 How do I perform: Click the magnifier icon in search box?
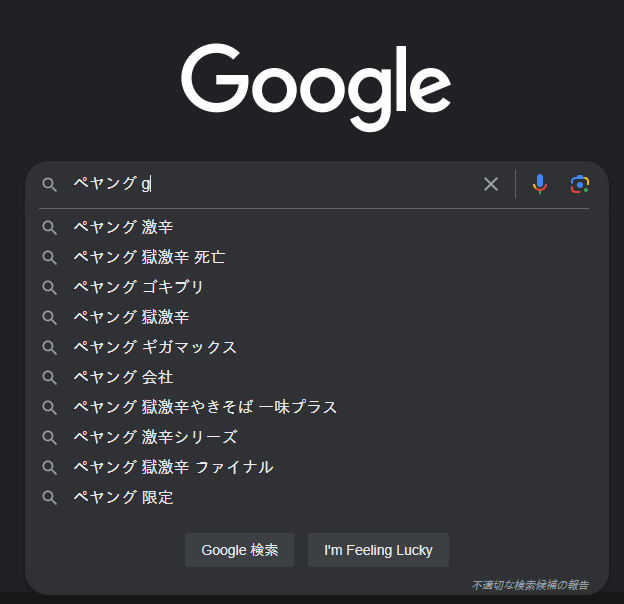pyautogui.click(x=49, y=184)
